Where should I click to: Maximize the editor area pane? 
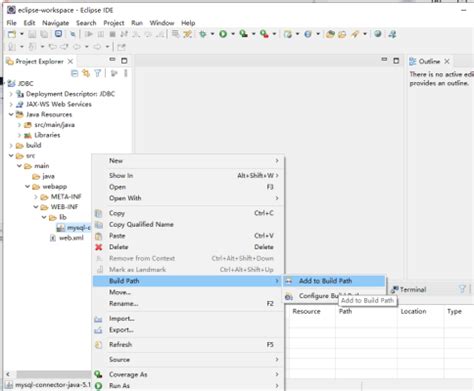click(396, 61)
